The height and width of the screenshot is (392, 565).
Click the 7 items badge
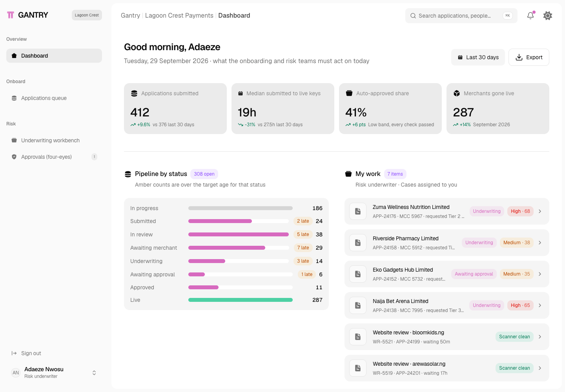click(395, 174)
